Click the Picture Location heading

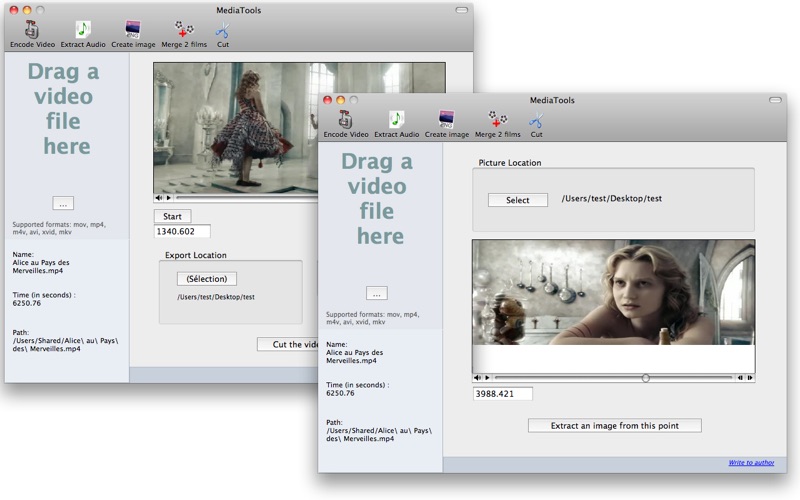point(510,163)
